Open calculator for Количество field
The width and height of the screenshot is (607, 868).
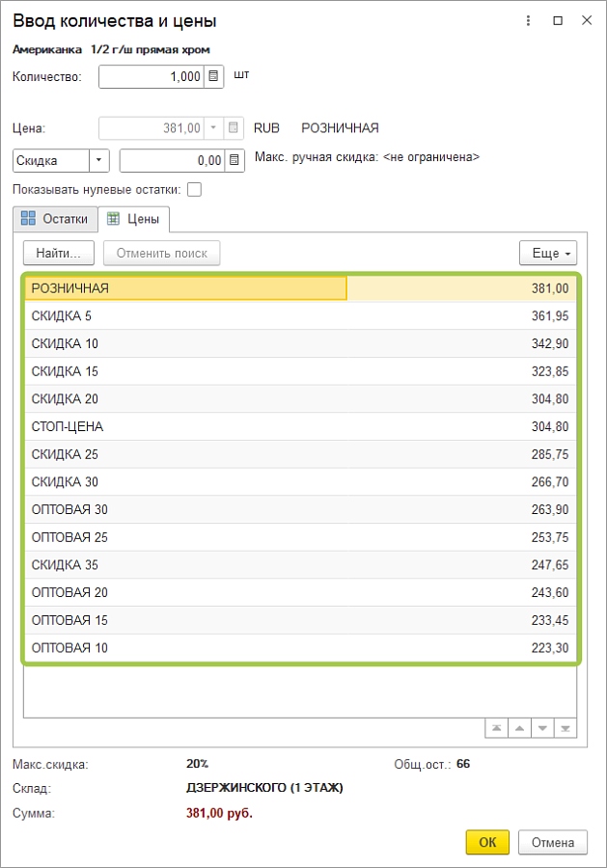213,76
